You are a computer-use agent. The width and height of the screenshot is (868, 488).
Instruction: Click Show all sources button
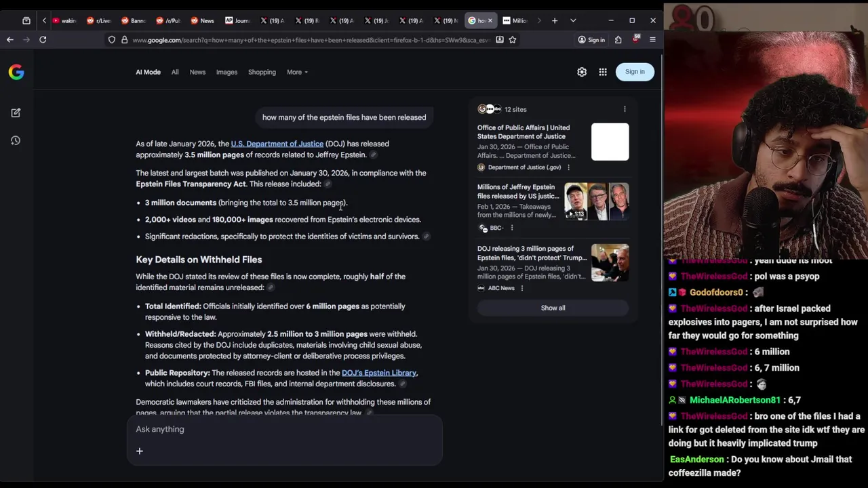(x=553, y=308)
